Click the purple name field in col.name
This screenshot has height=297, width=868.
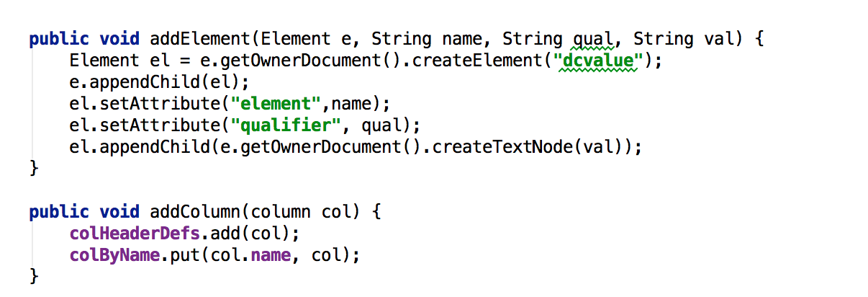(271, 255)
